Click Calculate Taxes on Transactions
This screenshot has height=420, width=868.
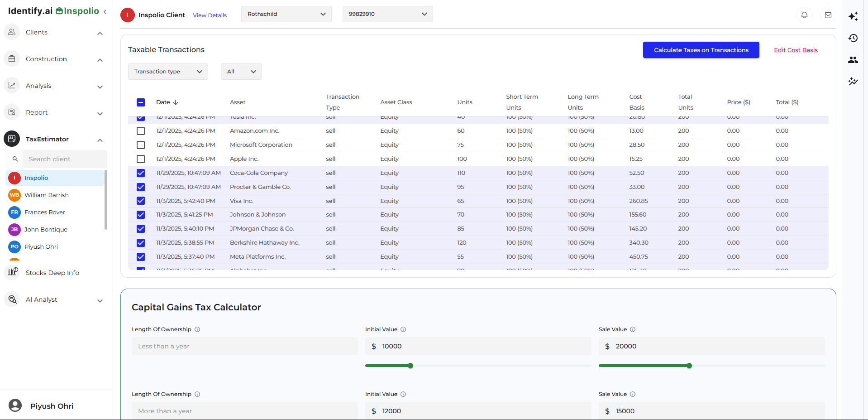[x=701, y=50]
